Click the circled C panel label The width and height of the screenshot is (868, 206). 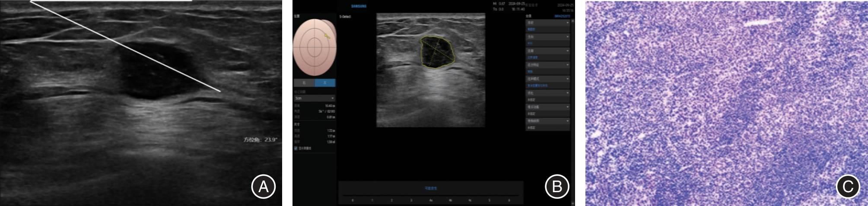tap(848, 187)
